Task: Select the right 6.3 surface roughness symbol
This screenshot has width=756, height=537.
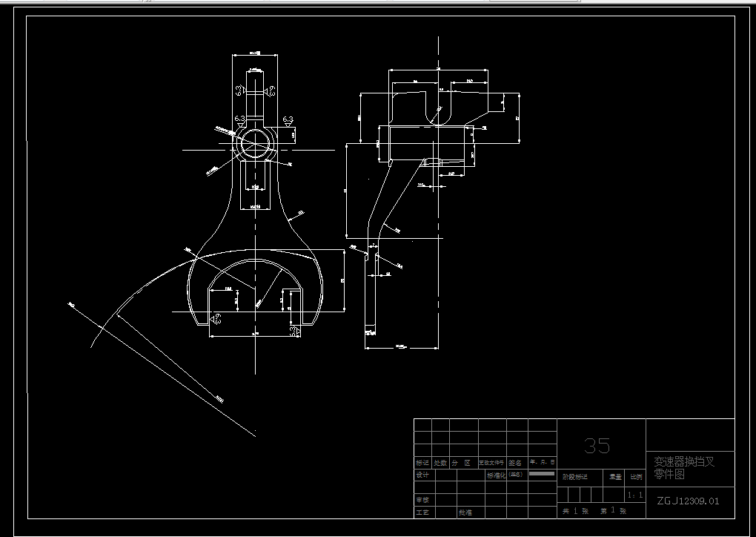Action: coord(288,120)
